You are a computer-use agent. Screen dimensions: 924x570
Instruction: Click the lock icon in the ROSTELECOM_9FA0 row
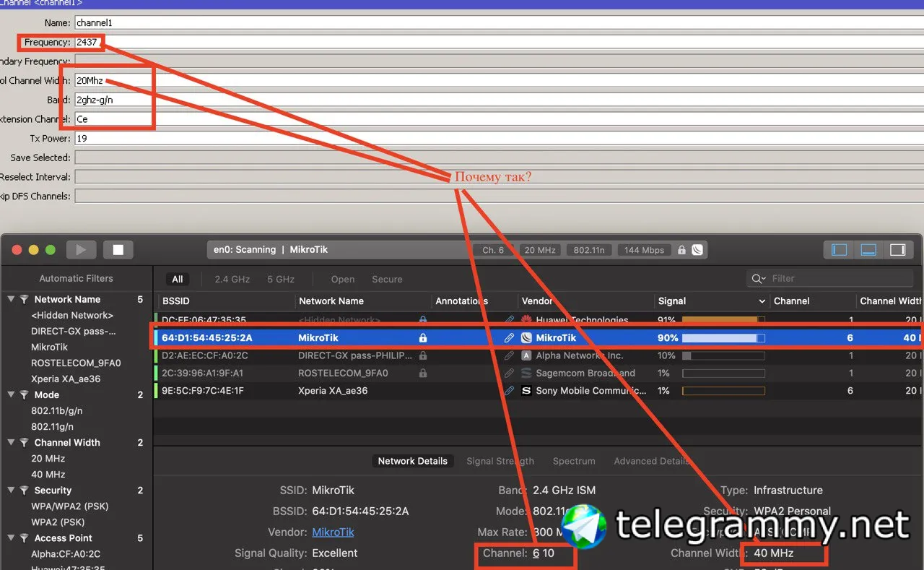pos(423,373)
